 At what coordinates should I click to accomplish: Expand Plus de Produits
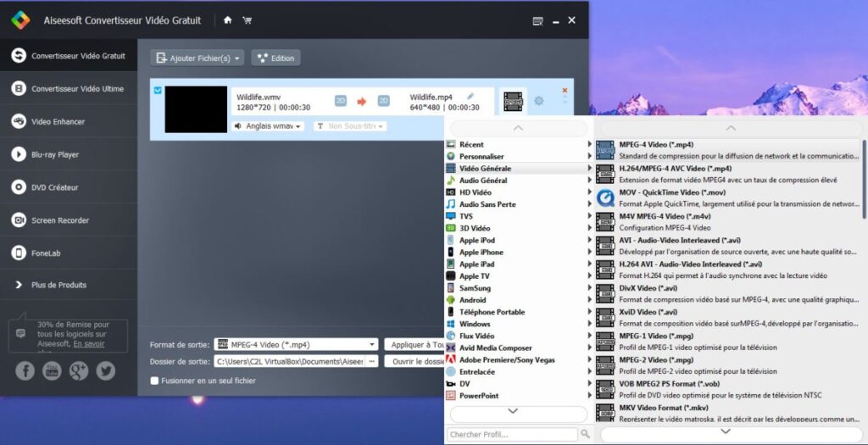tap(69, 285)
